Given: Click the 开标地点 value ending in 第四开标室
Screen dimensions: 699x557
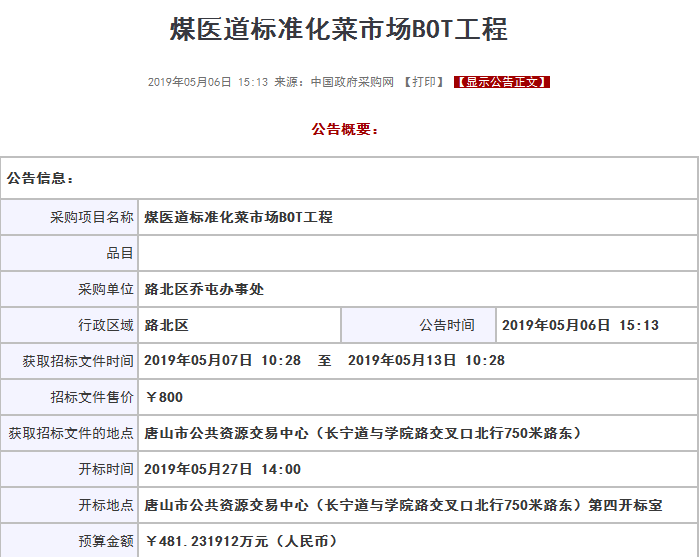Looking at the screenshot, I should pos(403,505).
